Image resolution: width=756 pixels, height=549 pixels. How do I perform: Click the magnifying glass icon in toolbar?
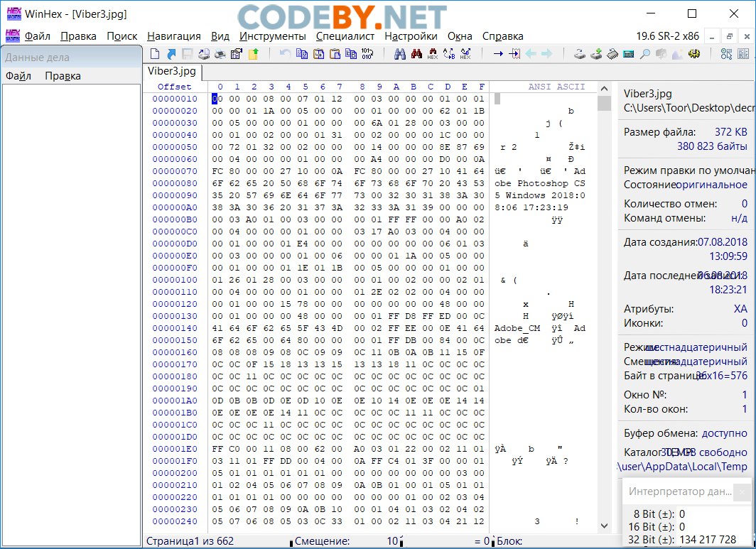tap(644, 53)
